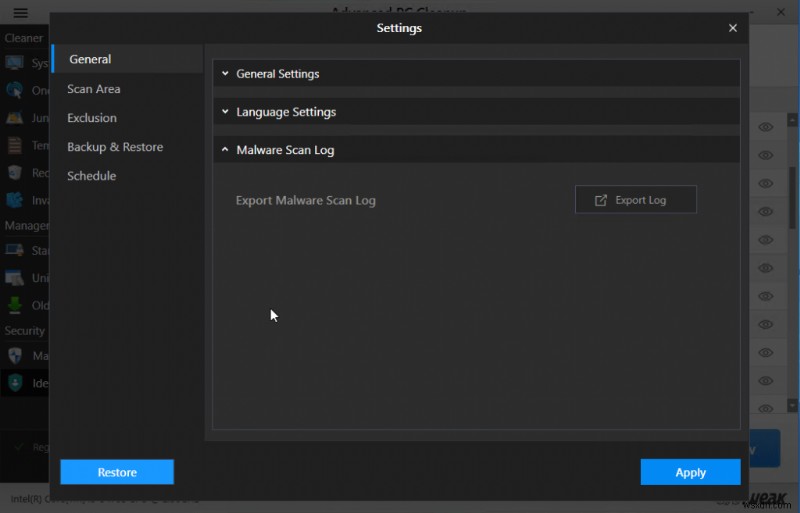
Task: Go to the Schedule tab
Action: pos(92,176)
